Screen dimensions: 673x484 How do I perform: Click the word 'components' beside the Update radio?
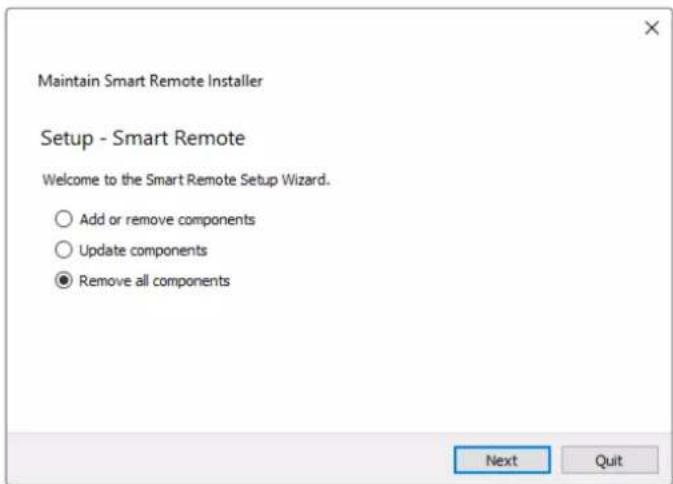coord(169,251)
